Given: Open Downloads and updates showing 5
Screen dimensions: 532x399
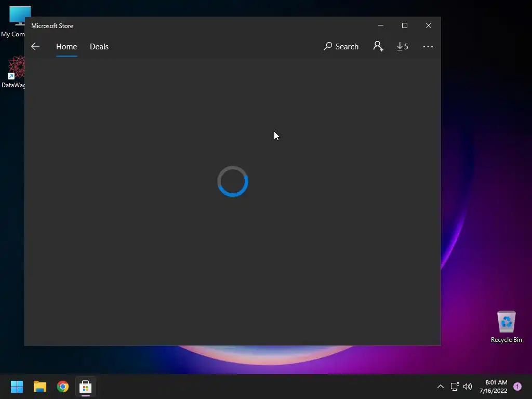Looking at the screenshot, I should point(403,46).
